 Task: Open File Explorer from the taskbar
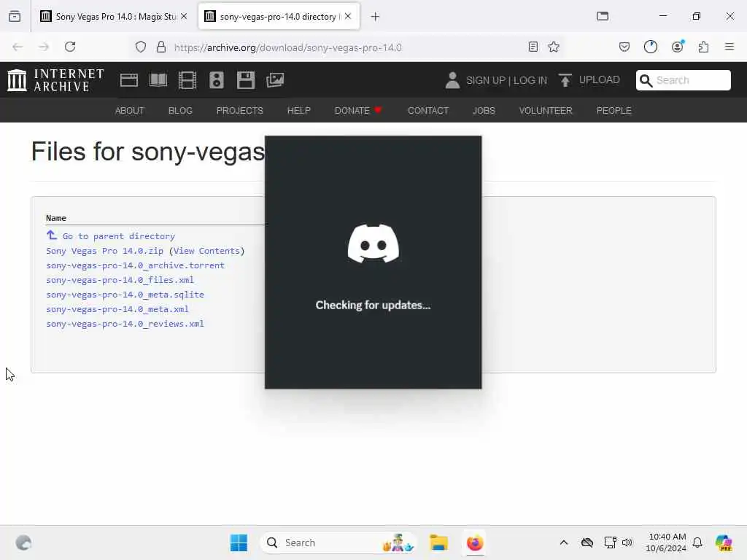pos(438,542)
